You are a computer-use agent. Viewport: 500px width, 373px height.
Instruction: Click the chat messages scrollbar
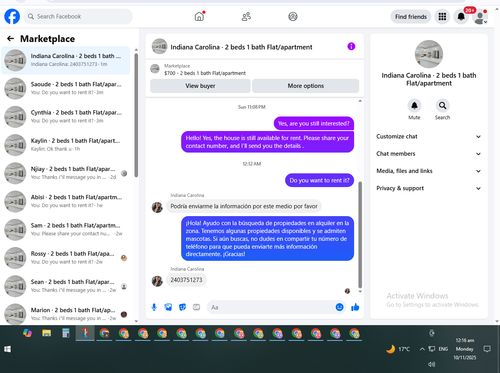[x=360, y=235]
